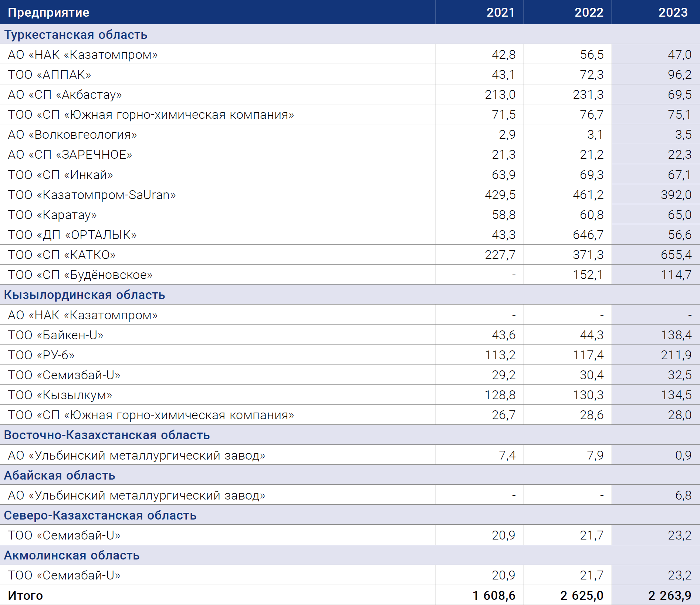The image size is (700, 605).
Task: Click the value 96,2 for АППАК
Action: tap(680, 74)
